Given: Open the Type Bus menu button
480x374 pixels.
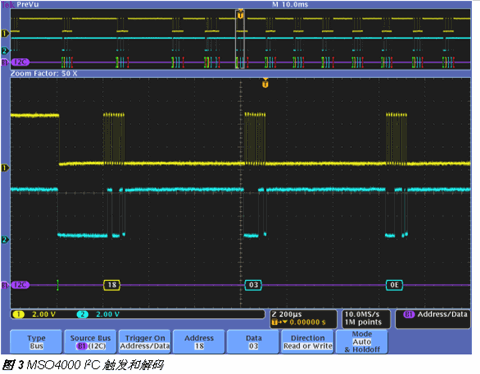Looking at the screenshot, I should [36, 342].
